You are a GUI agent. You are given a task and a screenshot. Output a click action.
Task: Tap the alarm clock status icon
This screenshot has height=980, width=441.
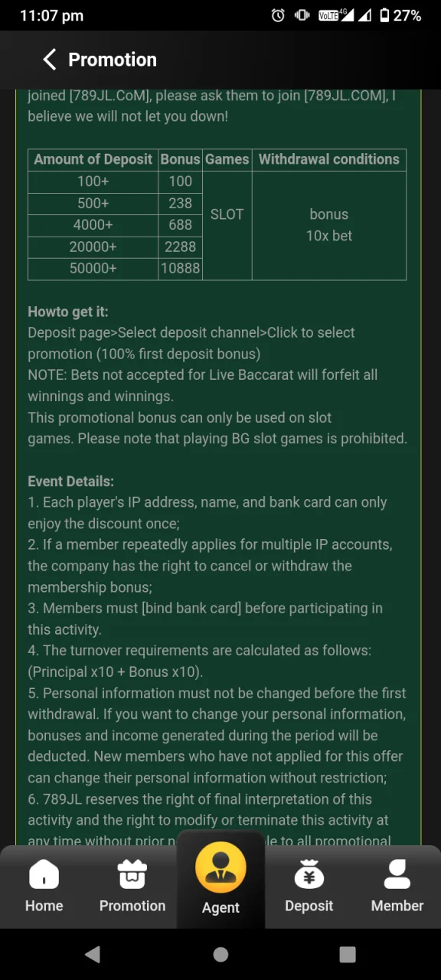[278, 15]
